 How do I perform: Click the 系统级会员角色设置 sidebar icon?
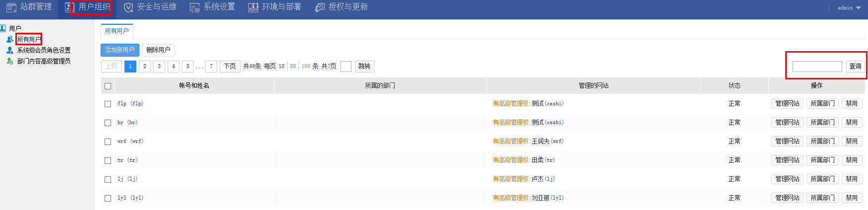(x=10, y=50)
